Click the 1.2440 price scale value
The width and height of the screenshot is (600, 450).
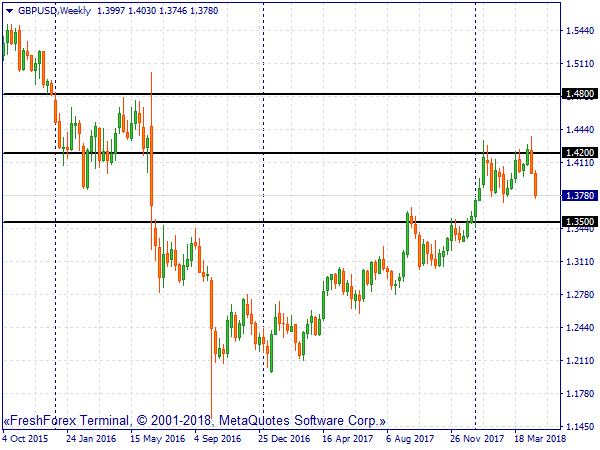click(580, 328)
